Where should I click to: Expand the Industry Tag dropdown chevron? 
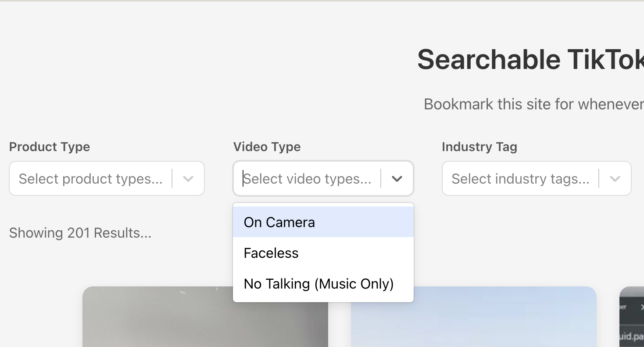pyautogui.click(x=615, y=179)
